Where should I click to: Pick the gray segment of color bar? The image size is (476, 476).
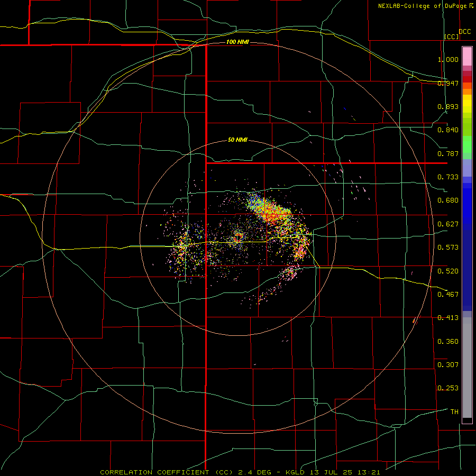467,368
